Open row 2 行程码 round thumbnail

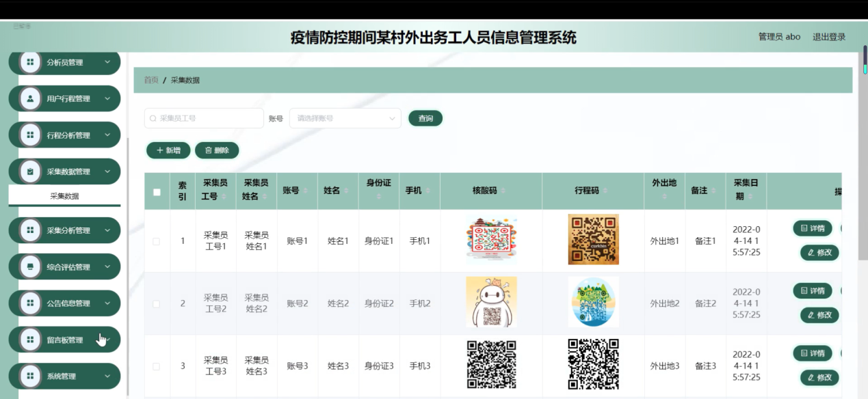tap(593, 302)
